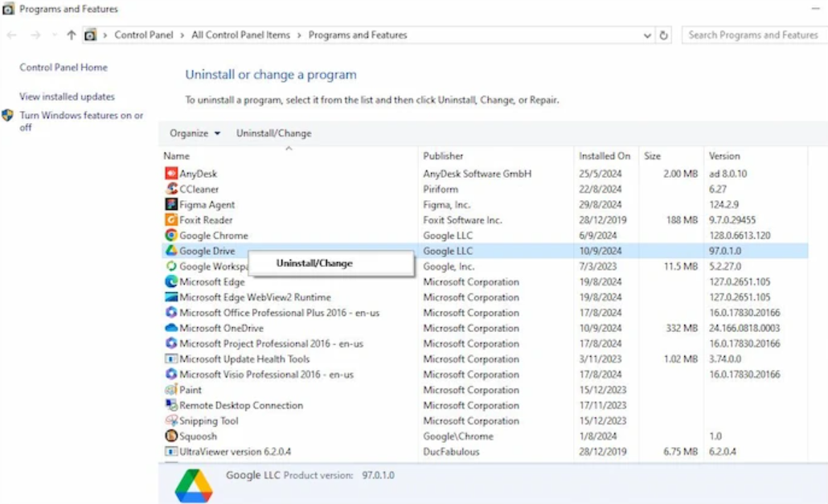Navigate to All Control Panel Items breadcrumb
The height and width of the screenshot is (504, 828).
click(241, 35)
